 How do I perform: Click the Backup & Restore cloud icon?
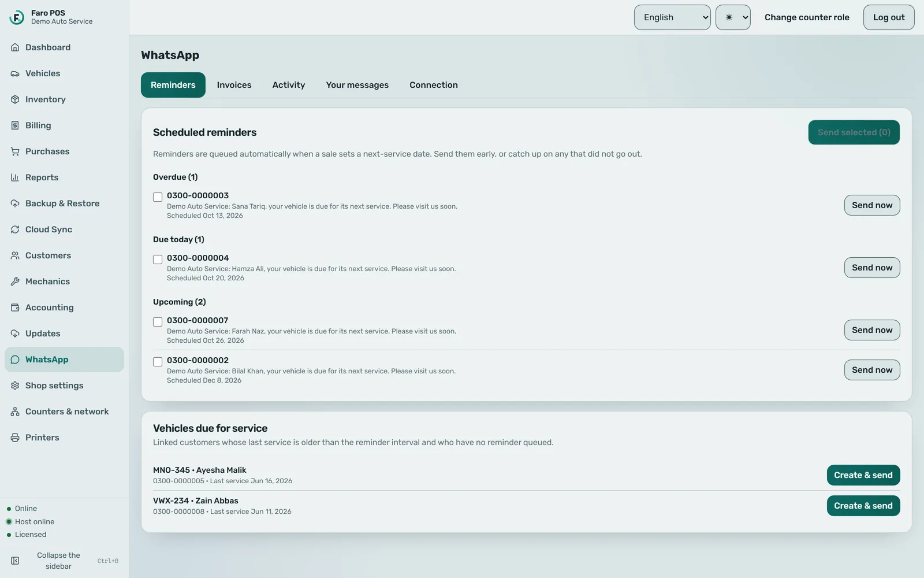pos(15,203)
